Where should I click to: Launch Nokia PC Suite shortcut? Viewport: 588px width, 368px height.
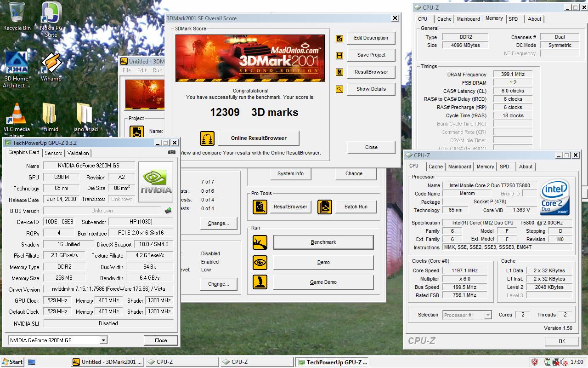click(x=51, y=20)
